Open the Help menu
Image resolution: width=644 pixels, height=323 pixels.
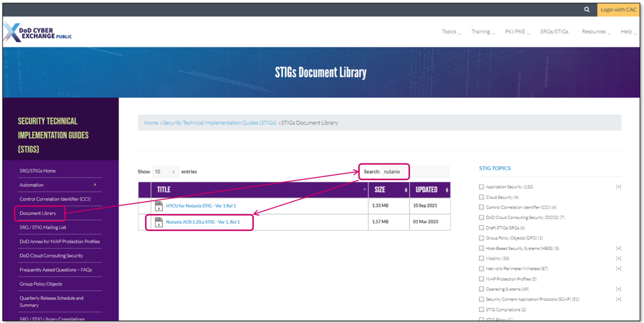coord(628,32)
